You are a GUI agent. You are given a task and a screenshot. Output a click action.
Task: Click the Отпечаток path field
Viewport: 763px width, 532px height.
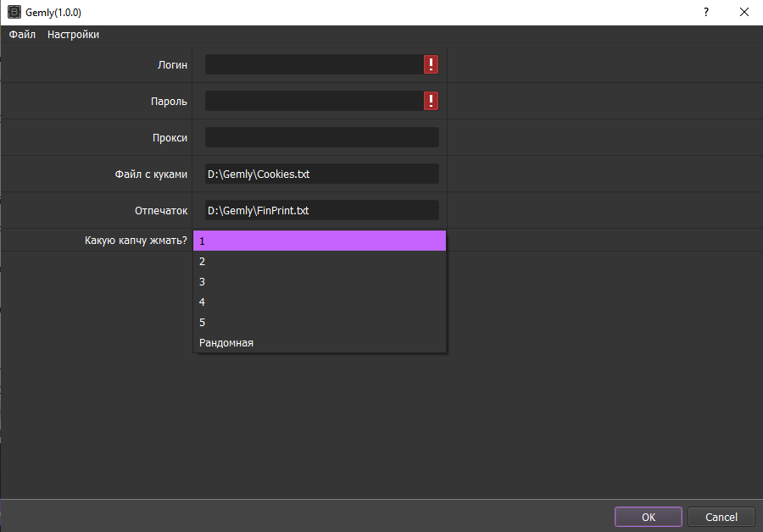[321, 210]
